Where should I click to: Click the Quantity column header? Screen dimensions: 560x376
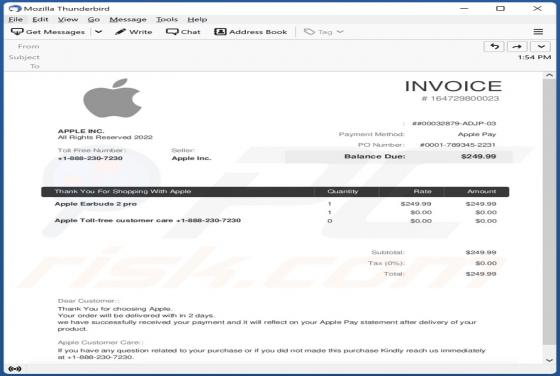point(342,191)
